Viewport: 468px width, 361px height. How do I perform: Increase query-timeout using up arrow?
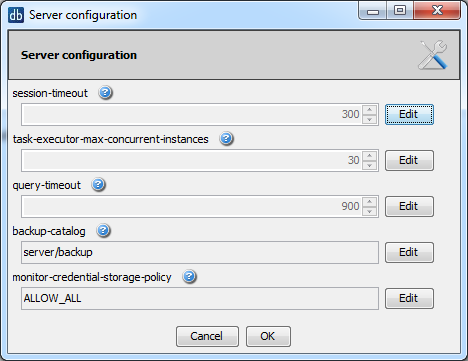click(x=369, y=201)
